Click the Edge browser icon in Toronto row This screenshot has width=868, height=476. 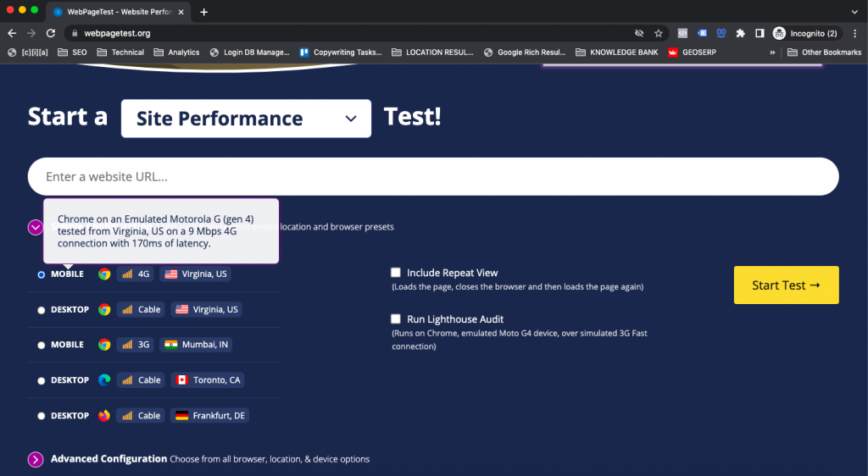[x=104, y=380]
